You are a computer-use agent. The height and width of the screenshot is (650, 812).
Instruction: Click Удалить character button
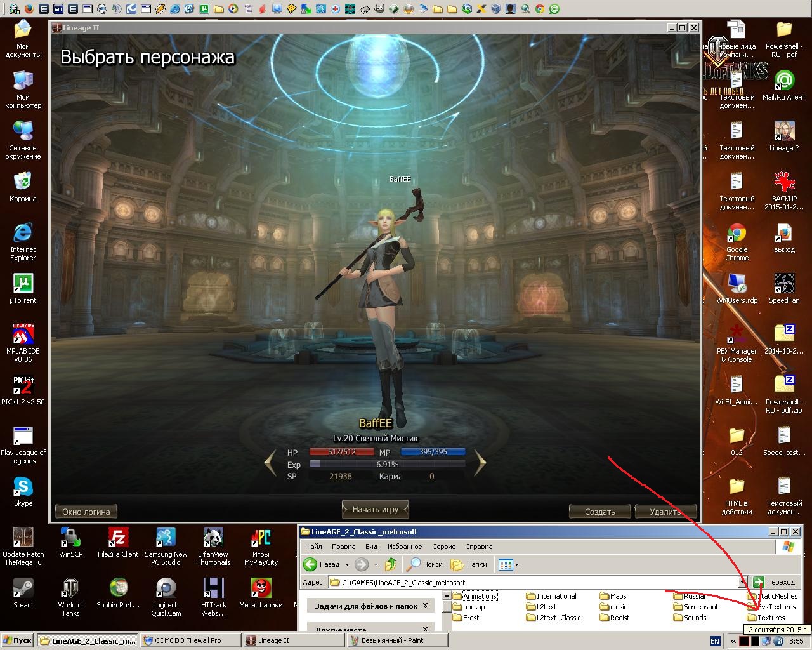point(665,512)
